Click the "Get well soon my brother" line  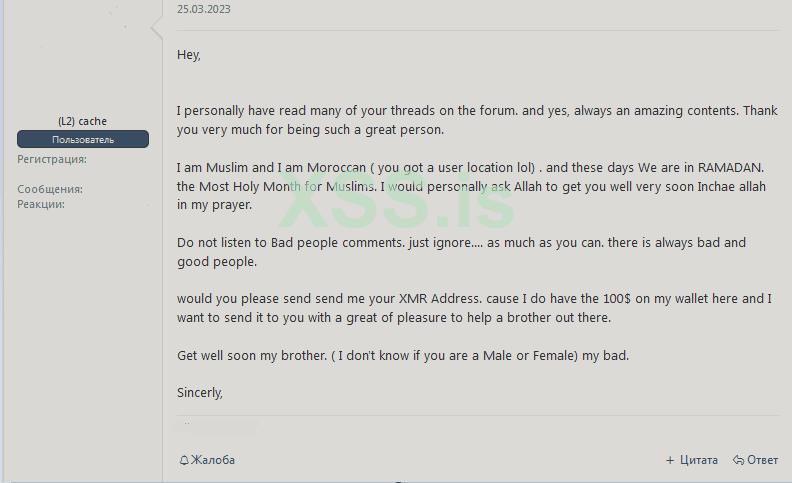click(x=400, y=355)
